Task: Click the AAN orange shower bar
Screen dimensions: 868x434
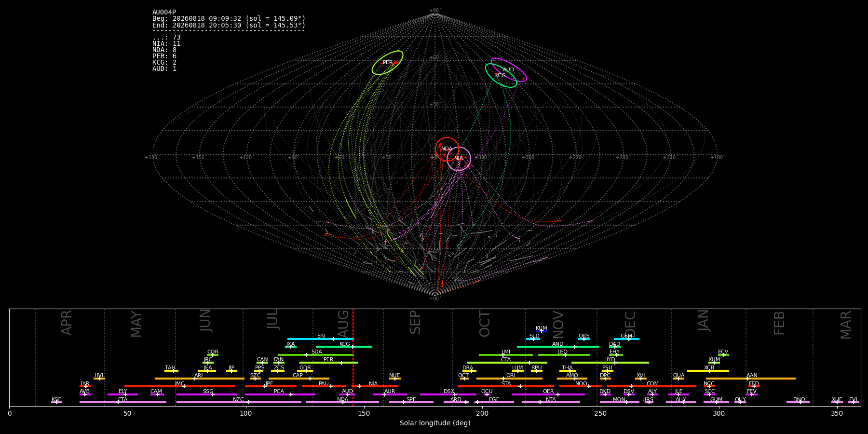Action: pyautogui.click(x=751, y=379)
